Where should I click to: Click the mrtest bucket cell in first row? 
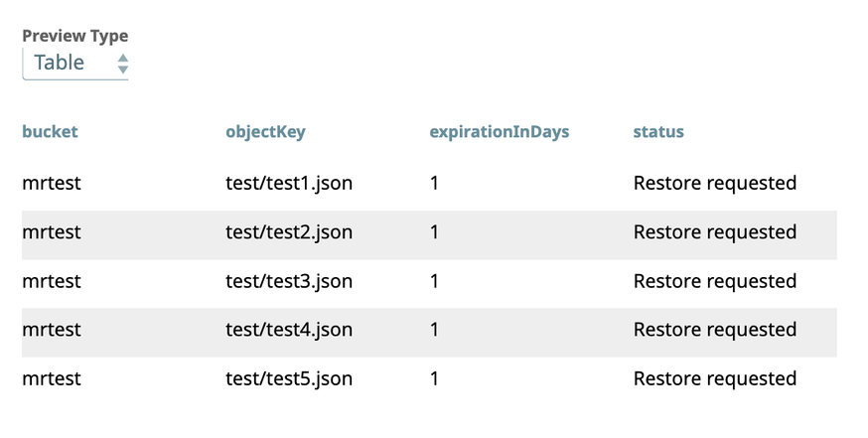[x=52, y=183]
